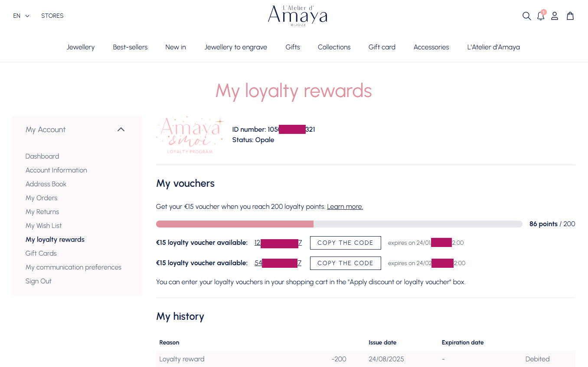The image size is (588, 367).
Task: Select Gift card in navigation
Action: click(382, 47)
